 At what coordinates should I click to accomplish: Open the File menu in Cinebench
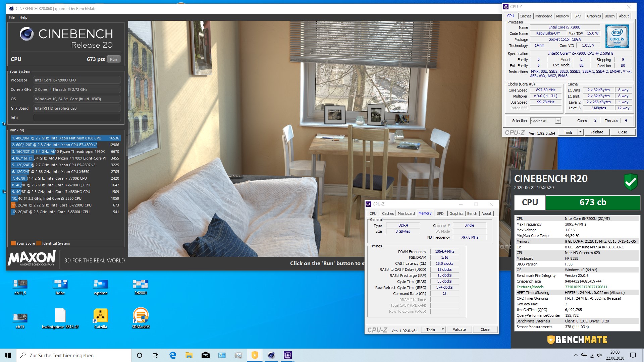click(12, 17)
